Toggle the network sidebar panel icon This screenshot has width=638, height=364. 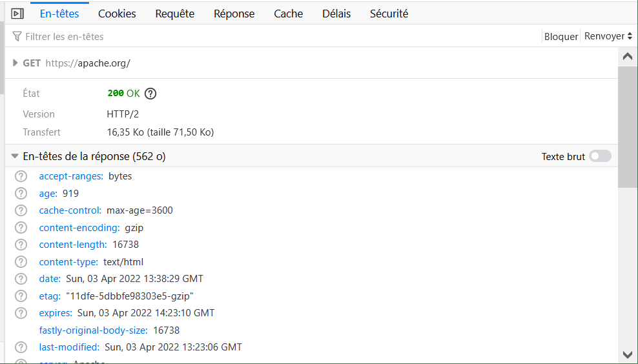[17, 14]
